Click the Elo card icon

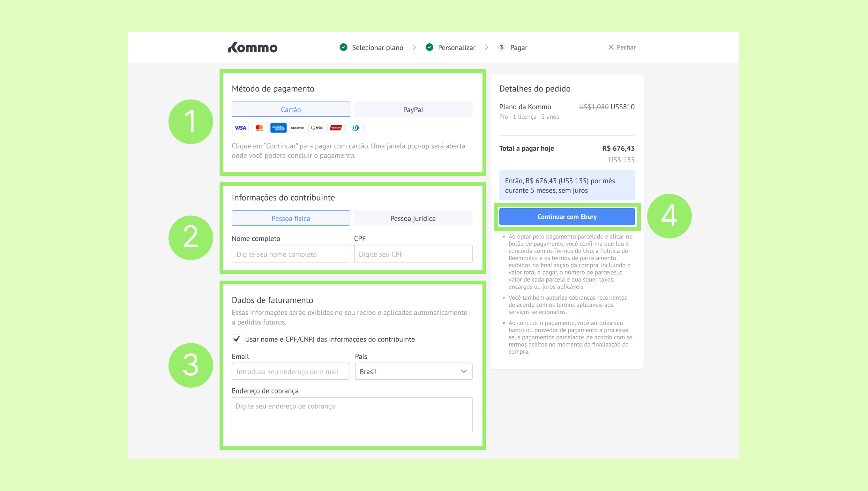(317, 128)
